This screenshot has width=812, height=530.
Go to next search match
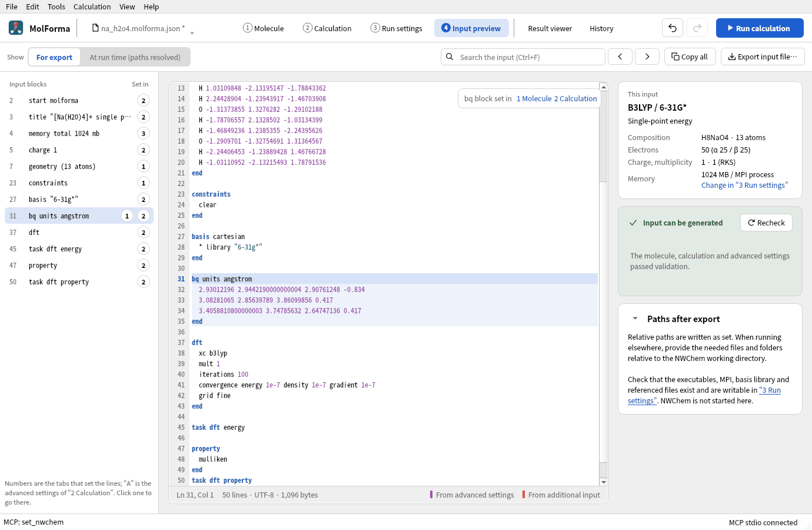coord(647,57)
